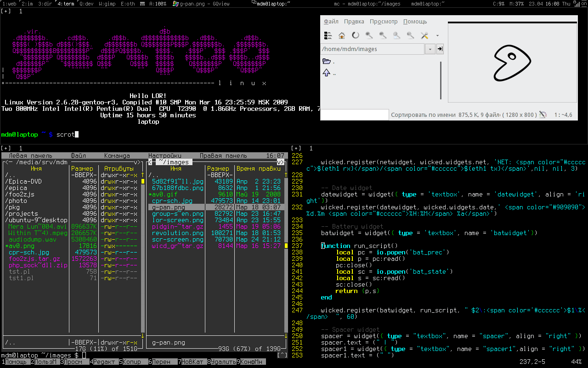588x368 pixels.
Task: Switch to the 2:im workspace tag
Action: coord(27,4)
